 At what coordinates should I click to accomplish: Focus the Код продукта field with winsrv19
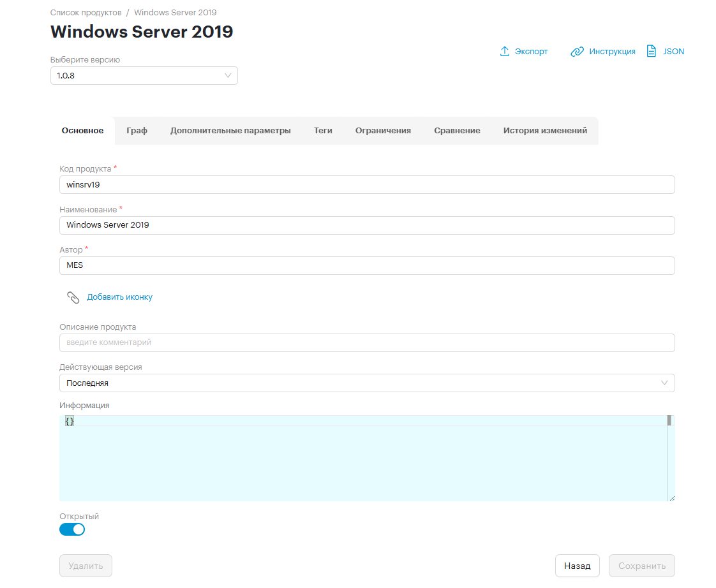[x=367, y=185]
